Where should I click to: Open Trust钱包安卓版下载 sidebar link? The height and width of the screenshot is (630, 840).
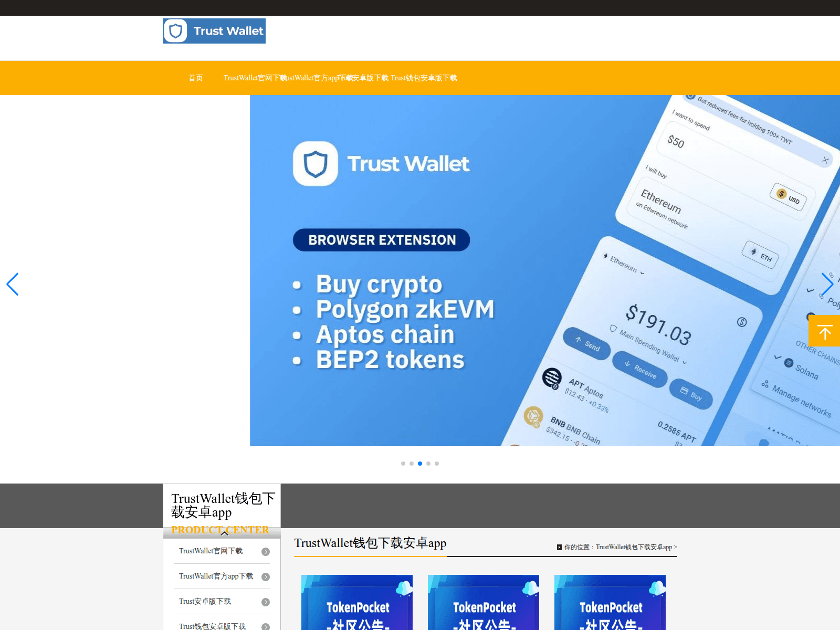click(x=212, y=626)
